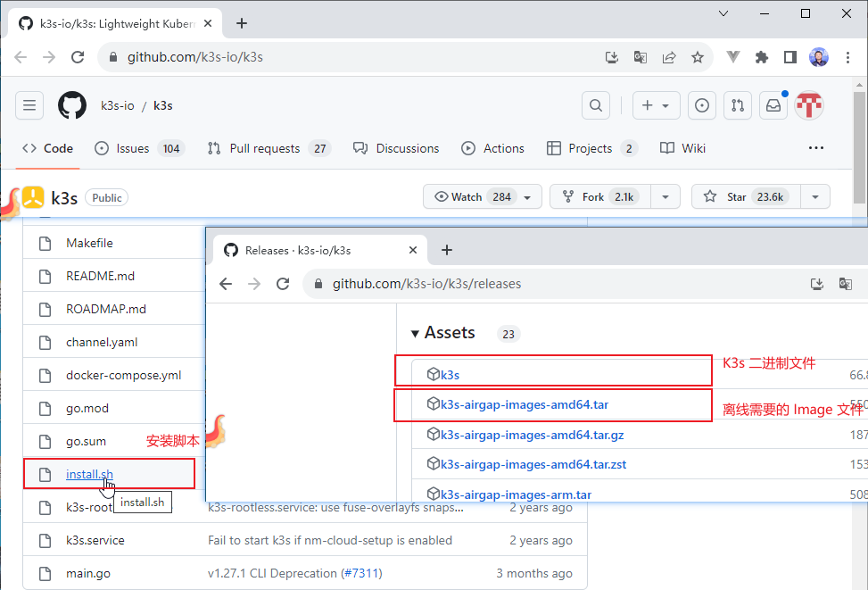Image resolution: width=868 pixels, height=590 pixels.
Task: Open the Chrome tab search chevron
Action: pos(723,13)
